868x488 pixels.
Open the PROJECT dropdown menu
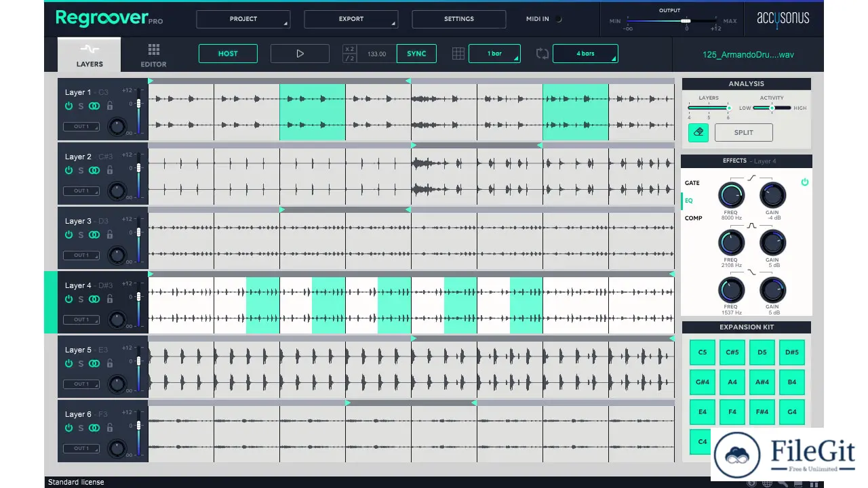[243, 19]
